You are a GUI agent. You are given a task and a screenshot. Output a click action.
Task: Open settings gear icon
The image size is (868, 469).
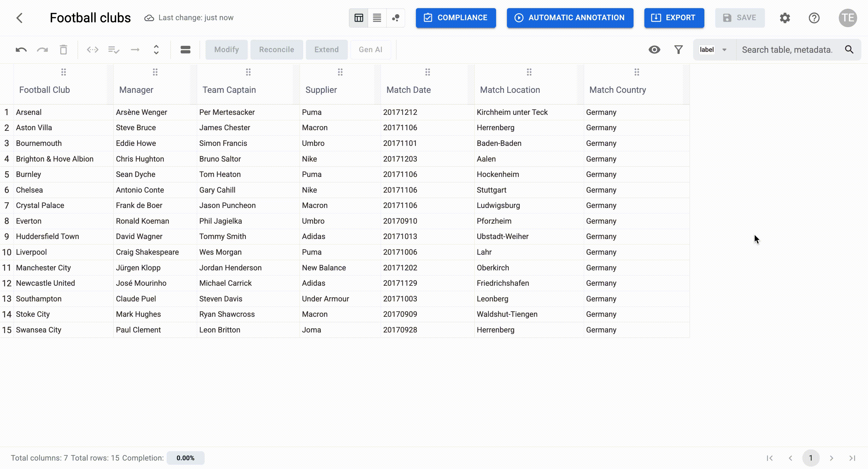click(x=785, y=18)
